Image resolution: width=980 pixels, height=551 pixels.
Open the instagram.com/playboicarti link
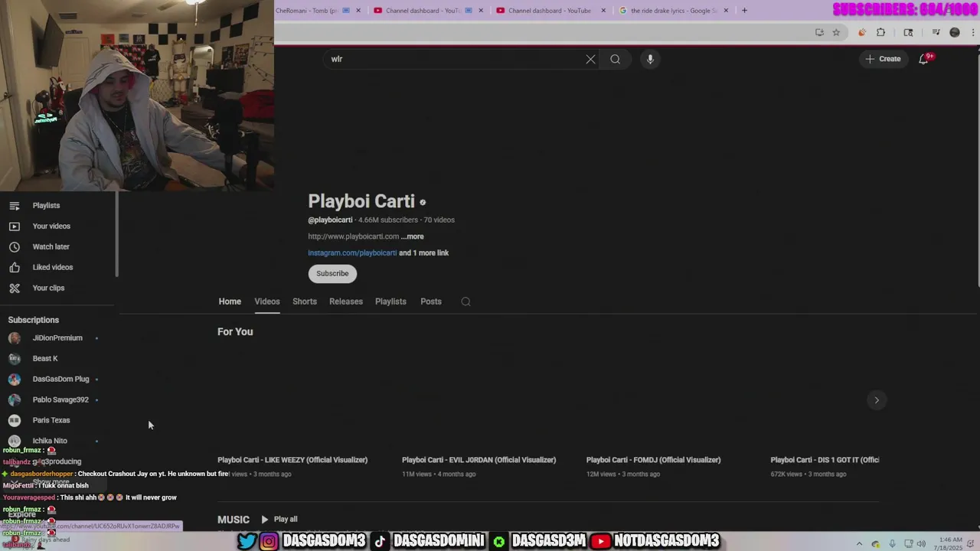pyautogui.click(x=352, y=253)
